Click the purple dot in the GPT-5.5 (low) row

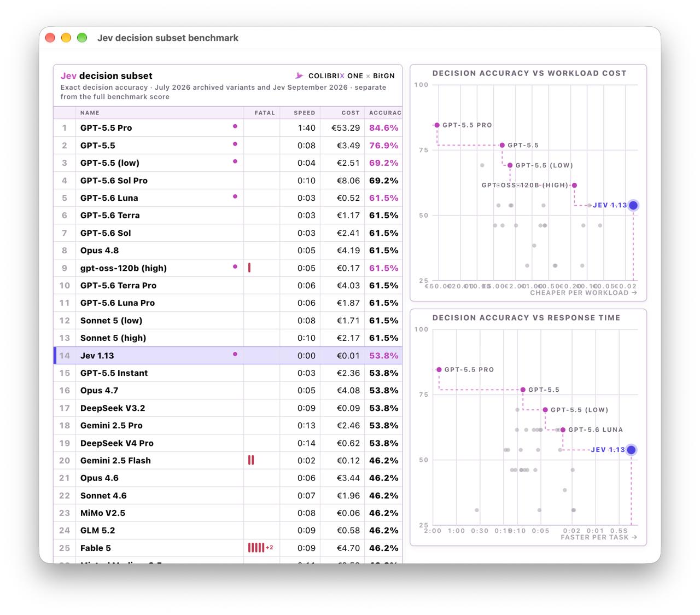pos(235,161)
